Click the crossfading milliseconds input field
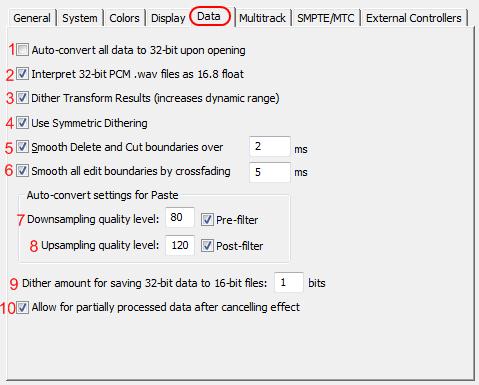This screenshot has width=479, height=385. (270, 172)
